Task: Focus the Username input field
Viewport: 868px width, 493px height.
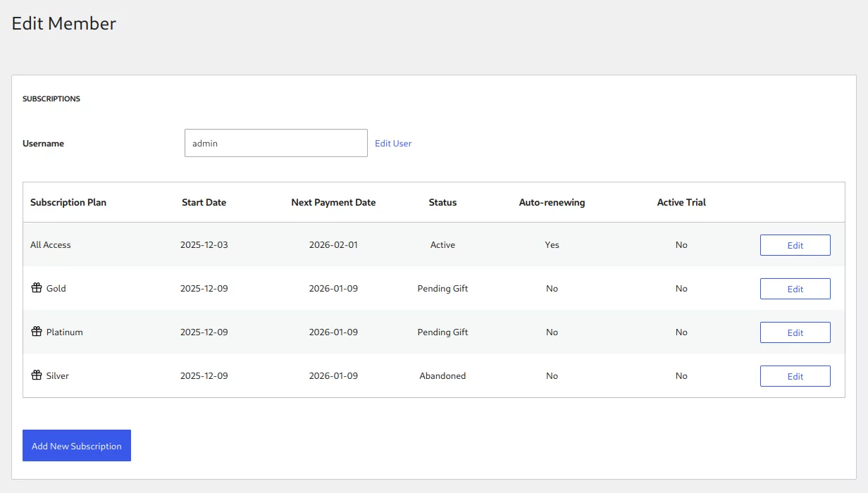Action: (275, 143)
